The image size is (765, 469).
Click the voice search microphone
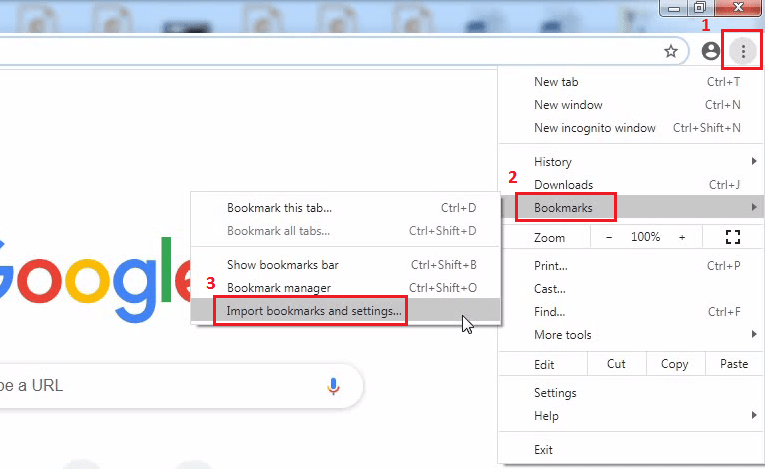click(x=333, y=386)
